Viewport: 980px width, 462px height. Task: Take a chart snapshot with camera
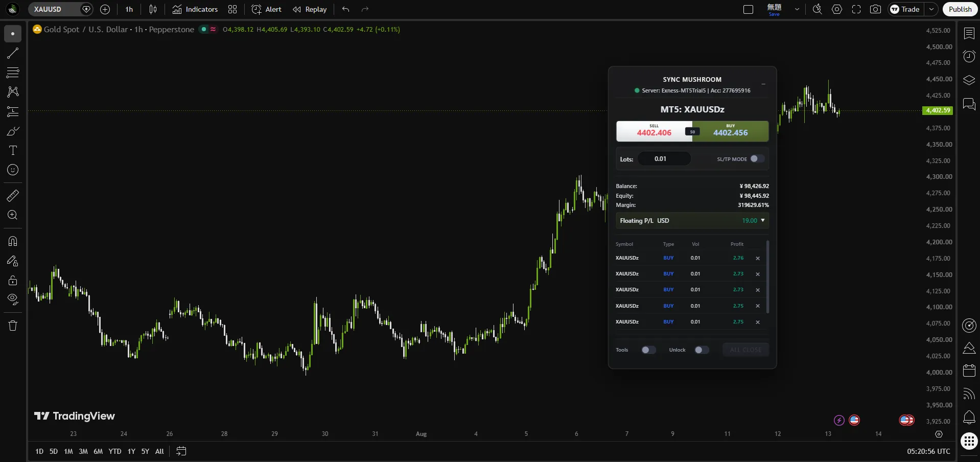tap(875, 9)
